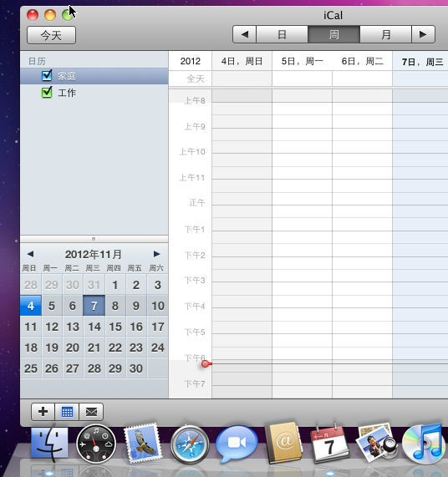The height and width of the screenshot is (477, 448).
Task: Click the 5日, 周一 column header
Action: tap(303, 61)
